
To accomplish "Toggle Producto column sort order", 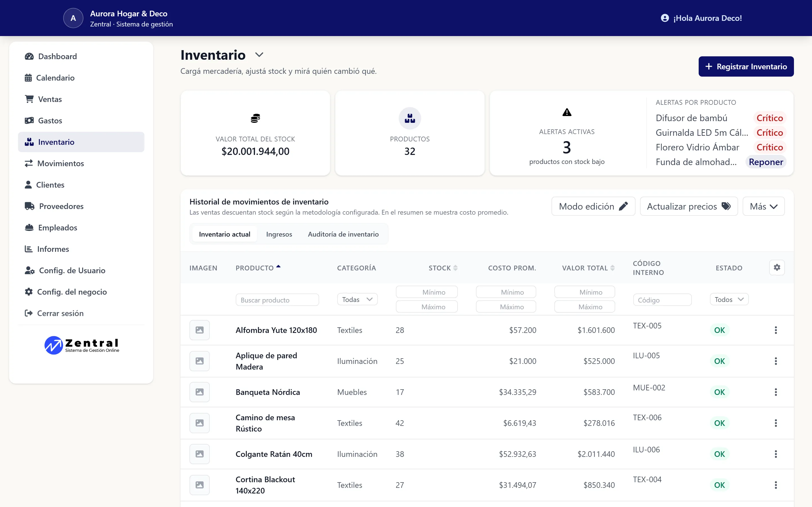I will pos(258,268).
